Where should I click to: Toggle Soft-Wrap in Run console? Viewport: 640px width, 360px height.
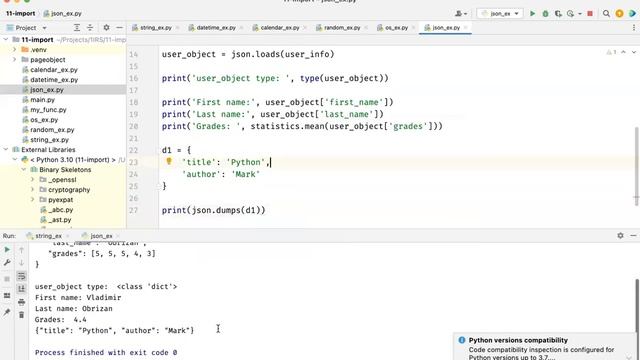[x=21, y=276]
